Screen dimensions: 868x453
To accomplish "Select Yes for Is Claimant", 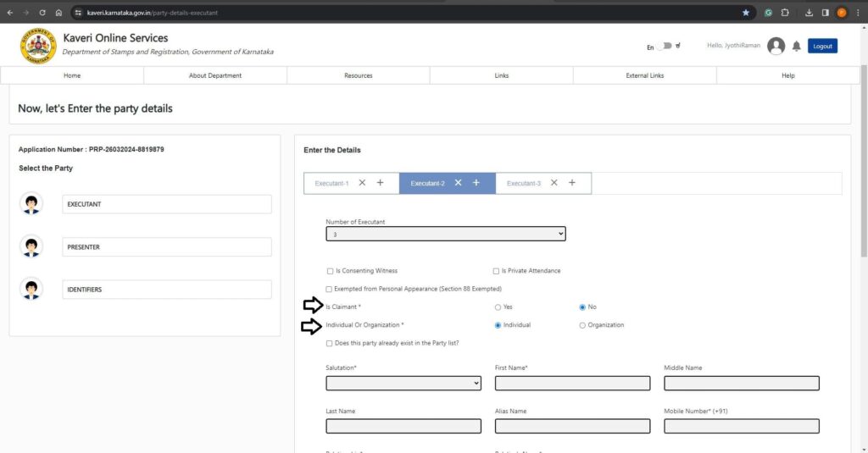I will 498,307.
